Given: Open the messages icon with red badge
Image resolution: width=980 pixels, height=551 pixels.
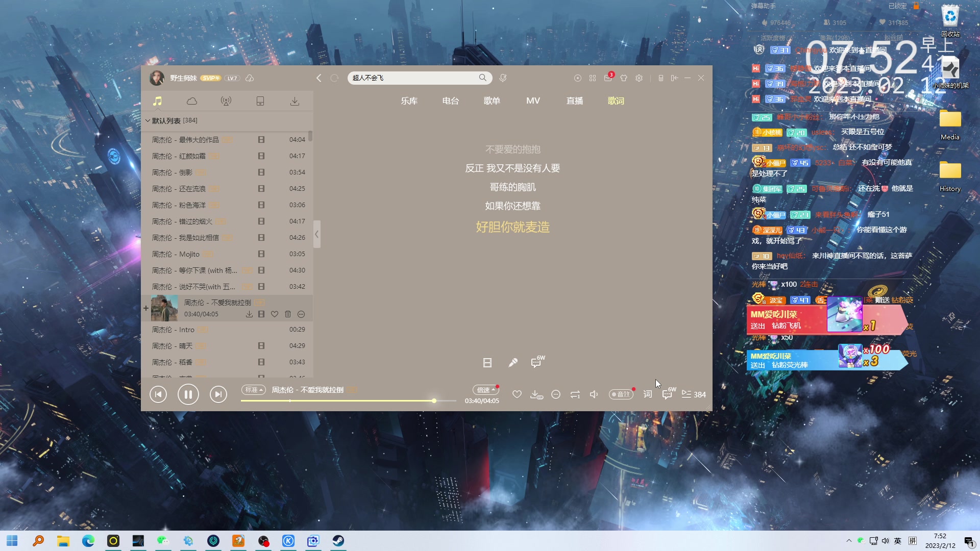Looking at the screenshot, I should (x=608, y=78).
